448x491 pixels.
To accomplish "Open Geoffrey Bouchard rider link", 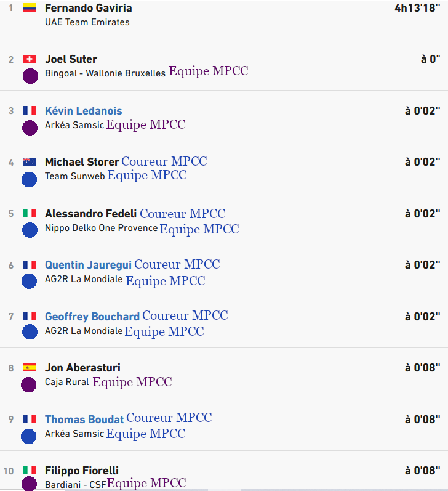I will pos(92,317).
